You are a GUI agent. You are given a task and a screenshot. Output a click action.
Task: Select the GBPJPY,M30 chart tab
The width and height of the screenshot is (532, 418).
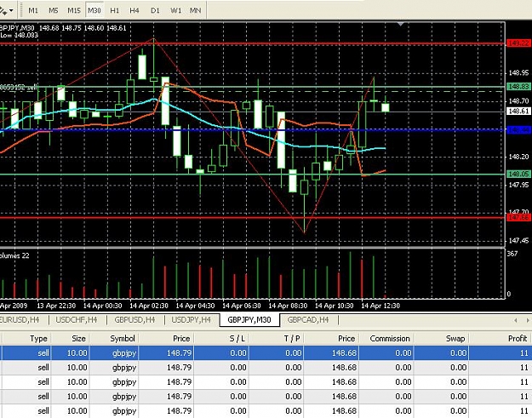click(249, 319)
